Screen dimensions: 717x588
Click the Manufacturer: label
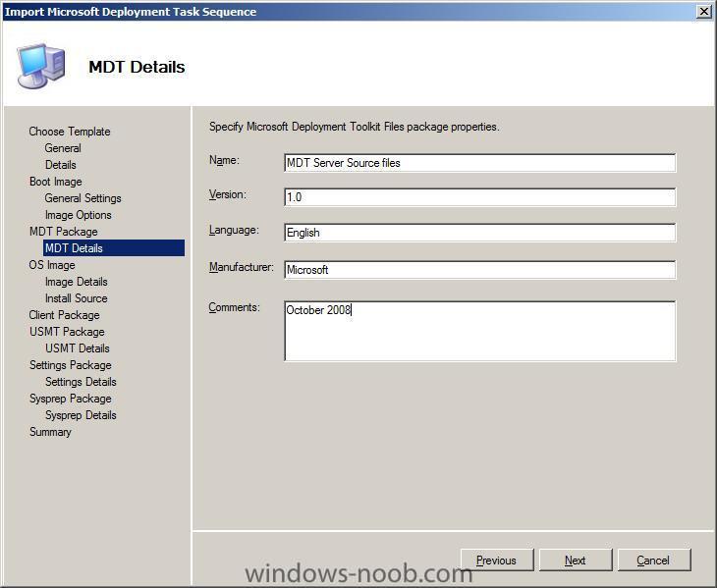(241, 267)
